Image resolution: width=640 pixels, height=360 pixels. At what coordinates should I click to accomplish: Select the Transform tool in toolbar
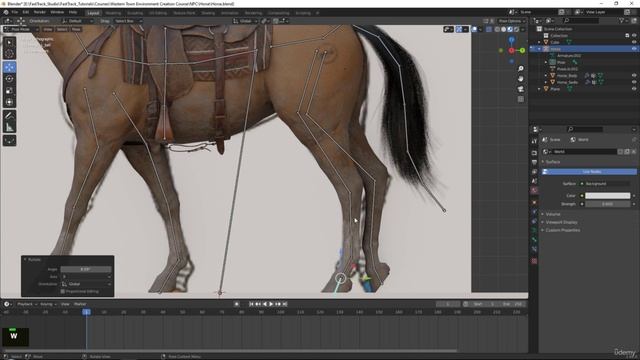pyautogui.click(x=9, y=102)
